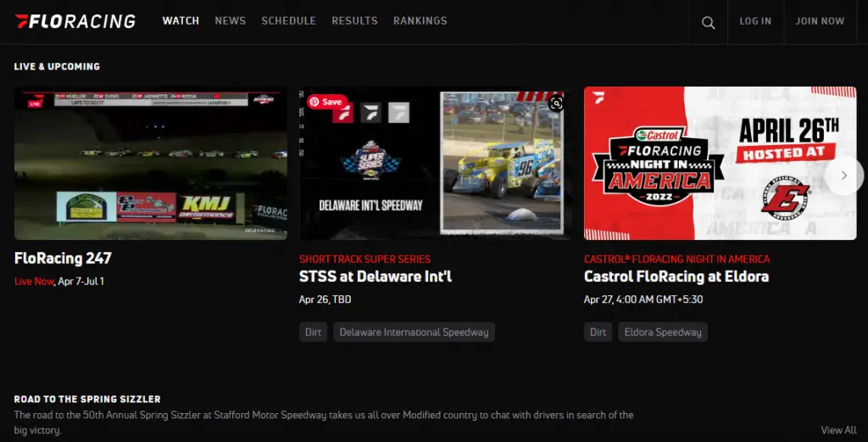Click the Road to the Spring Sizzler heading
The image size is (868, 442).
pos(87,399)
